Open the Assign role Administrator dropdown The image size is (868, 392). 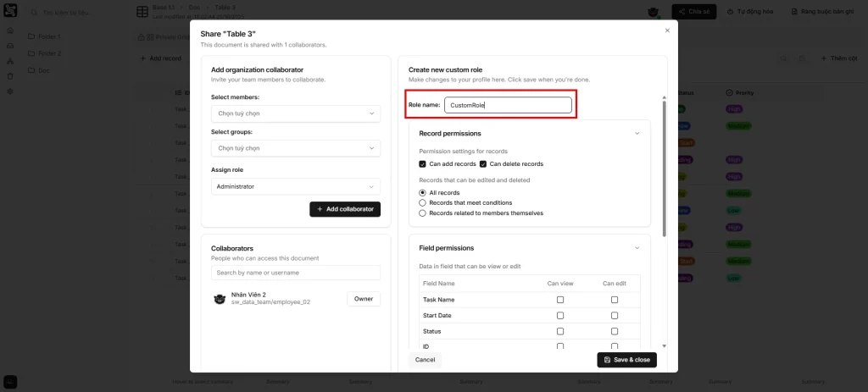coord(295,186)
